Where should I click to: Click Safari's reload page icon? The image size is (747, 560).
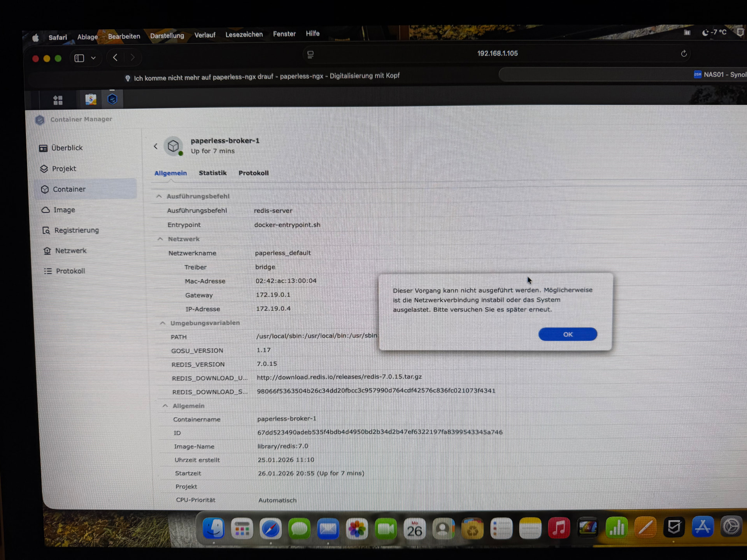[x=684, y=54]
